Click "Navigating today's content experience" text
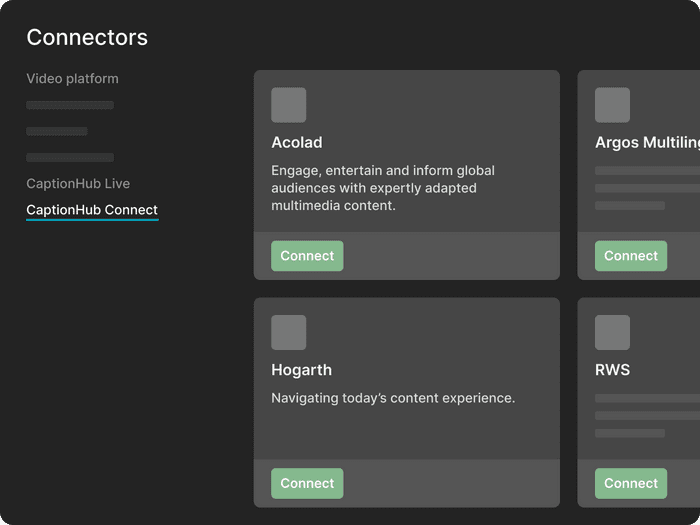 (x=393, y=398)
